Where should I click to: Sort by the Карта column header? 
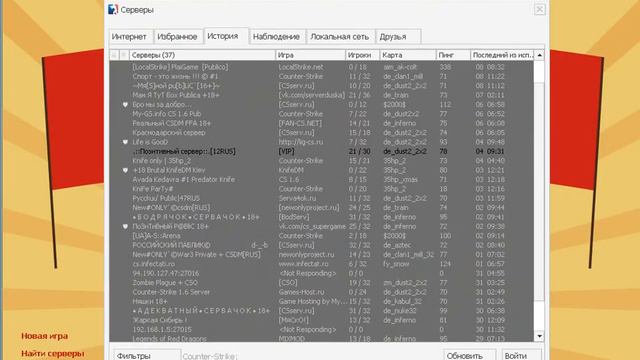coord(408,55)
